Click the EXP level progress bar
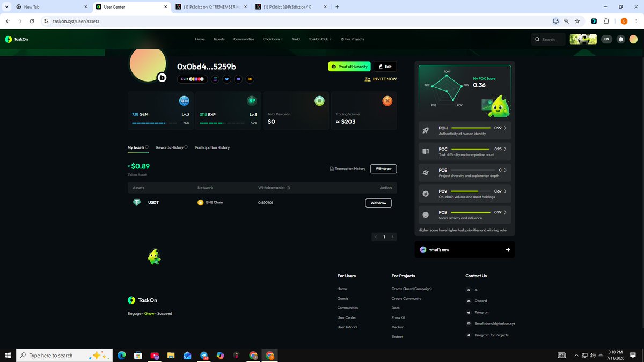This screenshot has height=362, width=644. pos(222,123)
